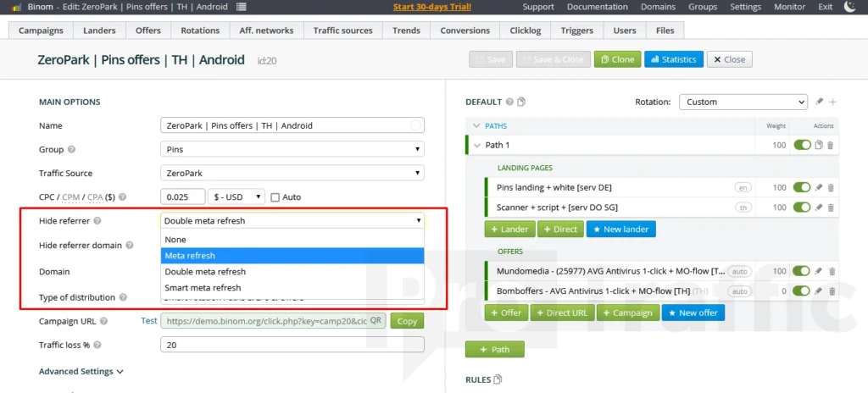This screenshot has height=393, width=868.
Task: Edit the Mundomedia offer
Action: (820, 271)
